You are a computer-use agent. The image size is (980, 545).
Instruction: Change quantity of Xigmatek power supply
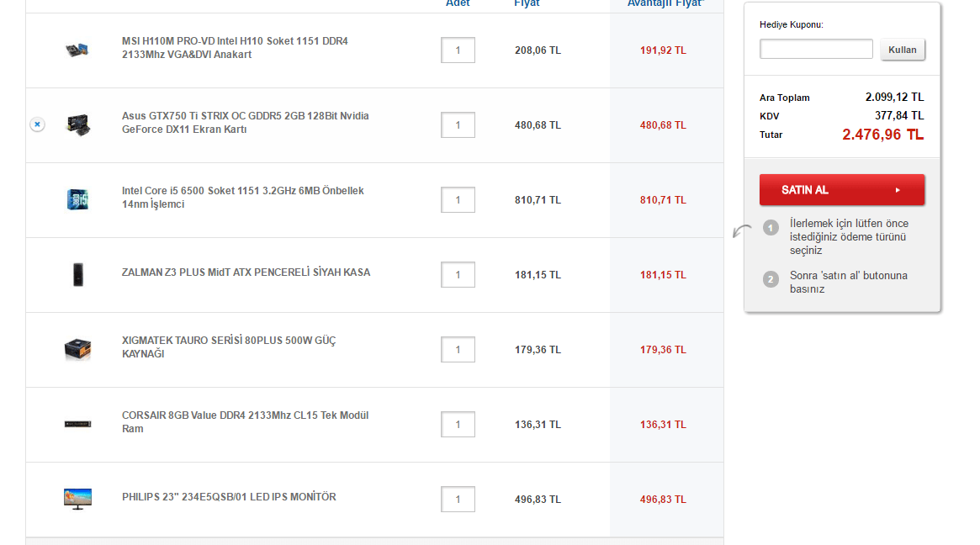458,350
